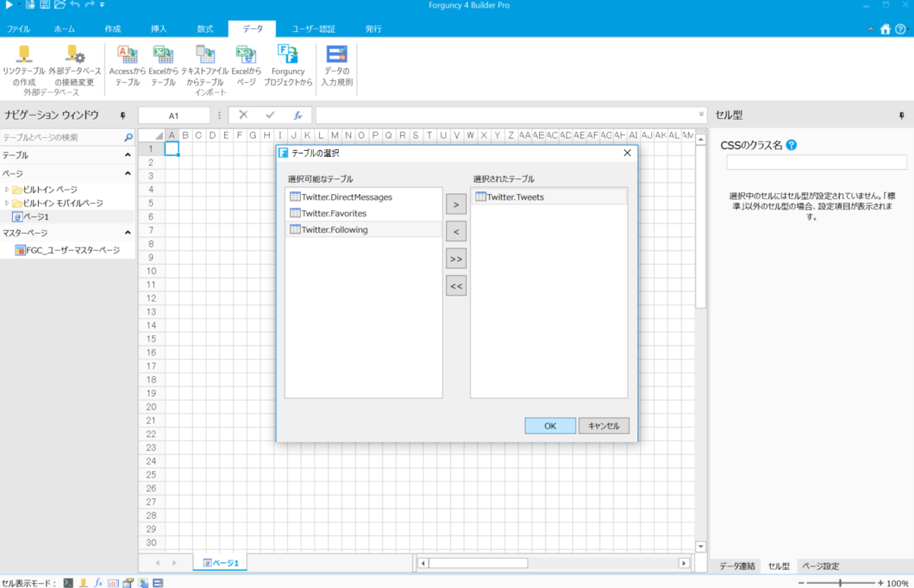Click the ページ1 sheet tab

(x=220, y=563)
